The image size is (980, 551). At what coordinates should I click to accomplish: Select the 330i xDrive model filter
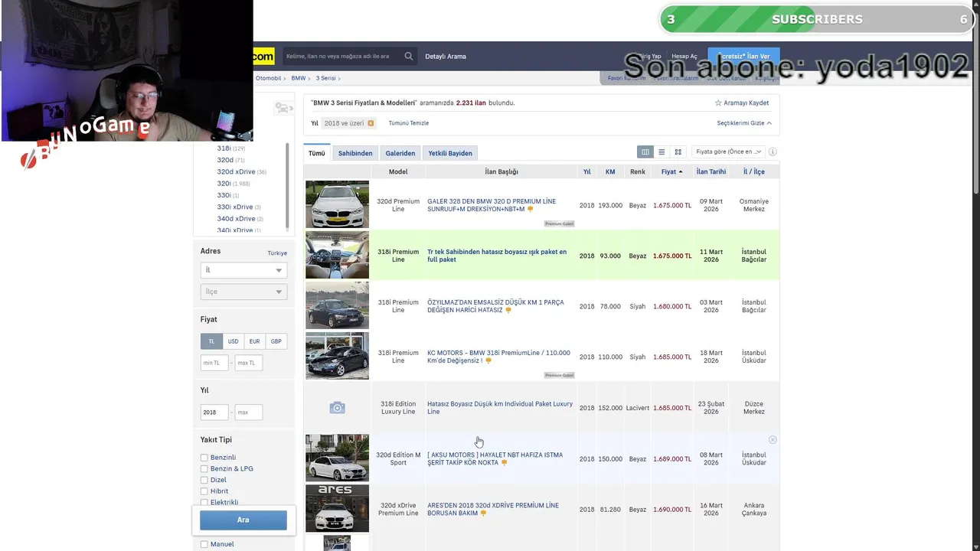(x=234, y=207)
